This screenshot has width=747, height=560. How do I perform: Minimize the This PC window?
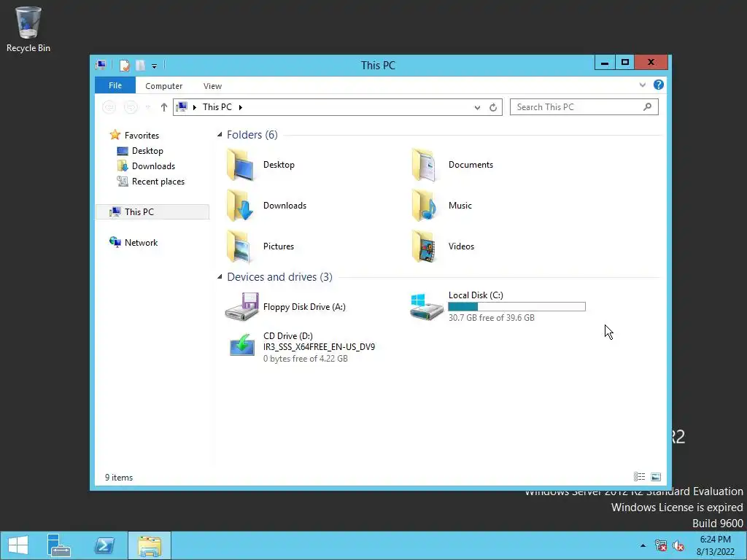605,63
